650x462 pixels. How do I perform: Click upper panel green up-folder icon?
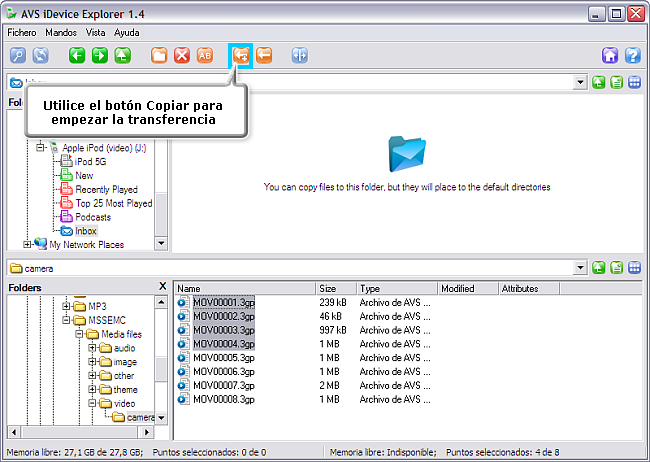[599, 83]
